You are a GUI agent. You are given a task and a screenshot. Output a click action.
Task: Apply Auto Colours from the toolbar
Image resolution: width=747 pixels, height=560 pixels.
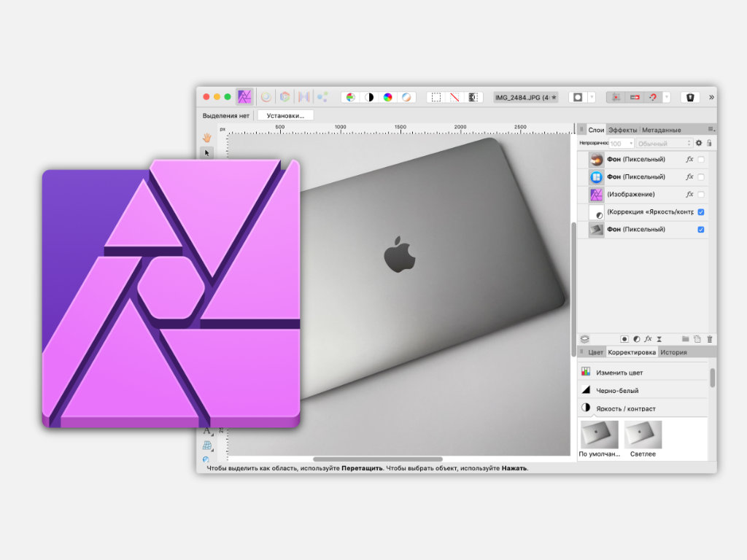pyautogui.click(x=388, y=97)
